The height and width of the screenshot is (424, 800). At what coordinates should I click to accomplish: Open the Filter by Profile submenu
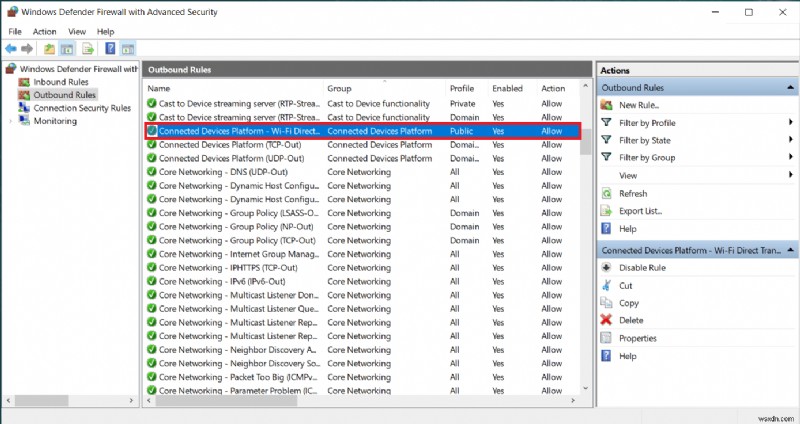pos(646,122)
